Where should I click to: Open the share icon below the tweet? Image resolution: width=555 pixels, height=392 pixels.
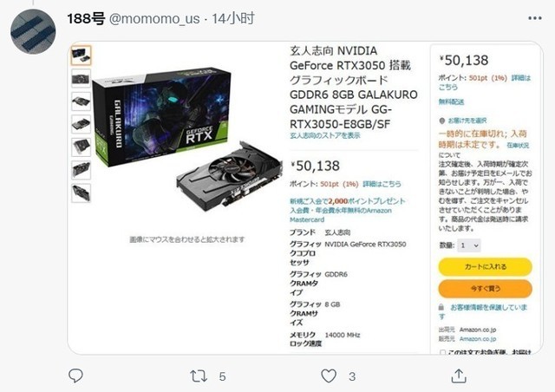coord(459,376)
